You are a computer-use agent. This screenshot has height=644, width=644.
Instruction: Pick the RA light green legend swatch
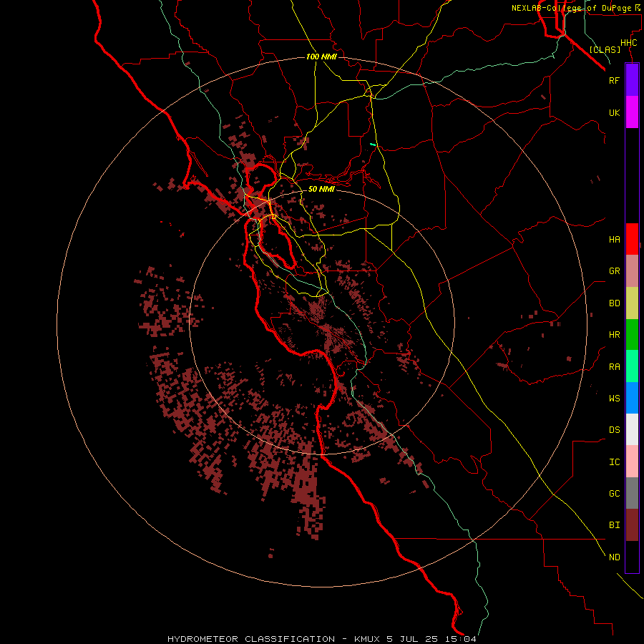pos(632,366)
